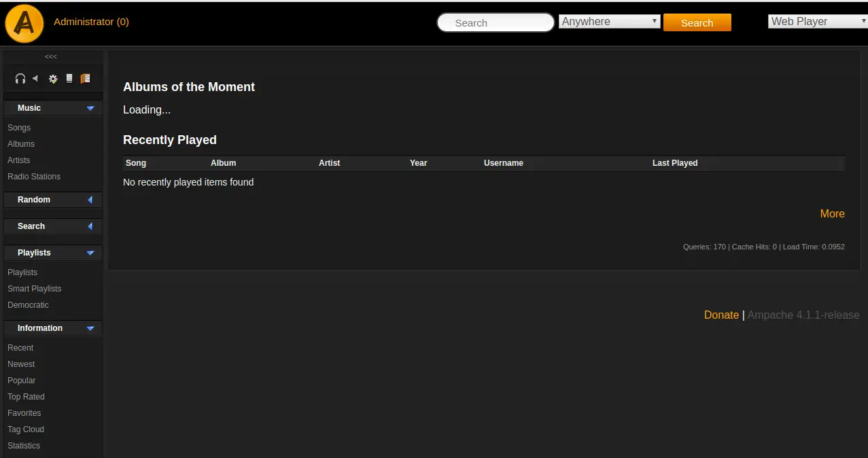This screenshot has height=458, width=868.
Task: Click the orange Search button
Action: pos(697,22)
